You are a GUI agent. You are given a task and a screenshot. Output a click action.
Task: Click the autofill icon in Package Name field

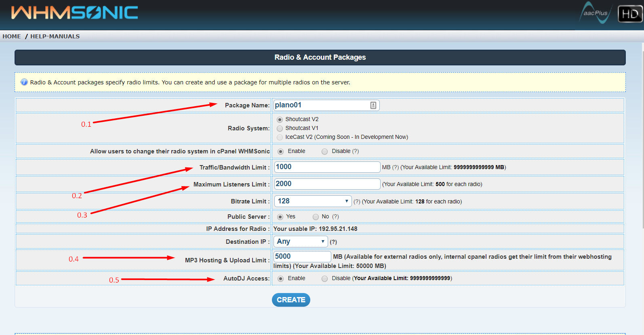373,105
